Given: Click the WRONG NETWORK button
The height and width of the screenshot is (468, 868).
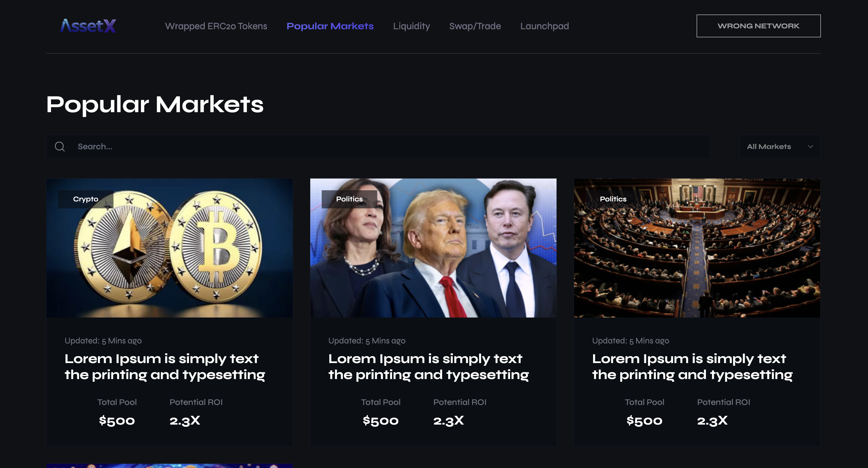Looking at the screenshot, I should tap(758, 26).
